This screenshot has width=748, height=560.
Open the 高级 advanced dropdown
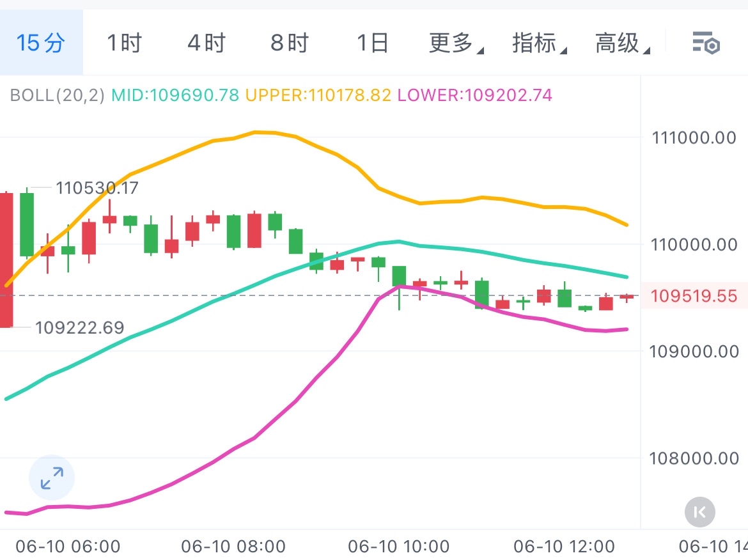click(622, 43)
